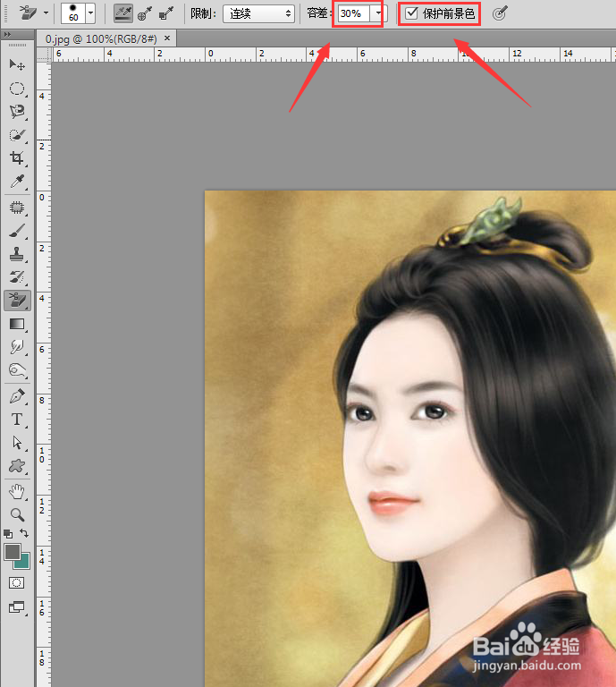The image size is (616, 687).
Task: Toggle Quick Mask mode
Action: tap(17, 582)
